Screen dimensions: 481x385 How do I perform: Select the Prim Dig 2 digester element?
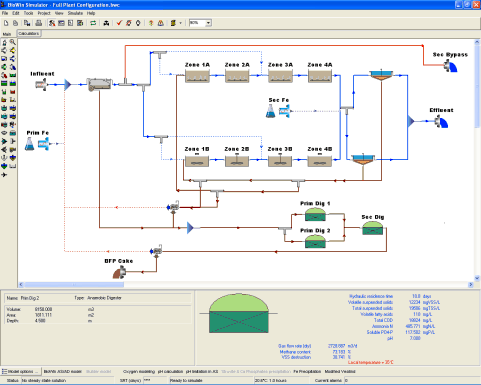(315, 241)
